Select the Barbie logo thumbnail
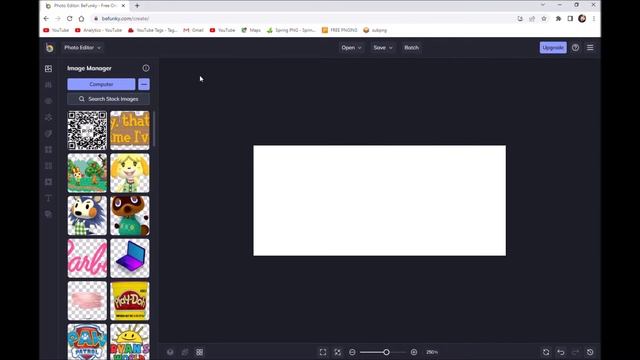The height and width of the screenshot is (360, 640). 87,258
